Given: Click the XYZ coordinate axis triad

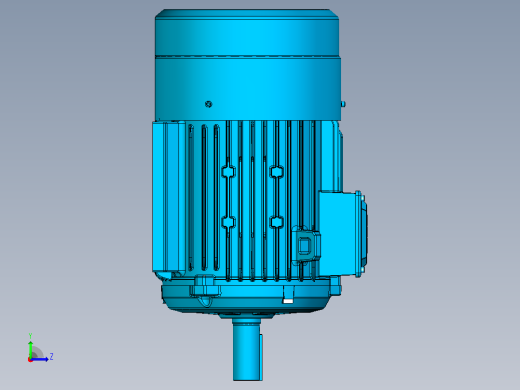Looking at the screenshot, I should point(40,348).
